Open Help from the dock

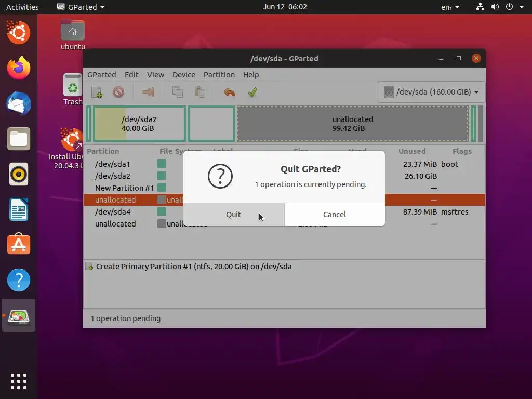pyautogui.click(x=19, y=280)
